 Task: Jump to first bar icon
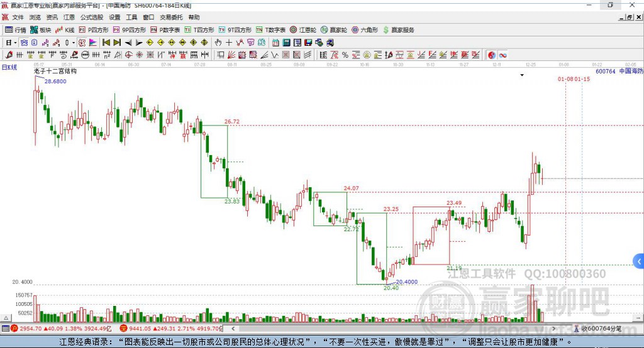[106, 42]
